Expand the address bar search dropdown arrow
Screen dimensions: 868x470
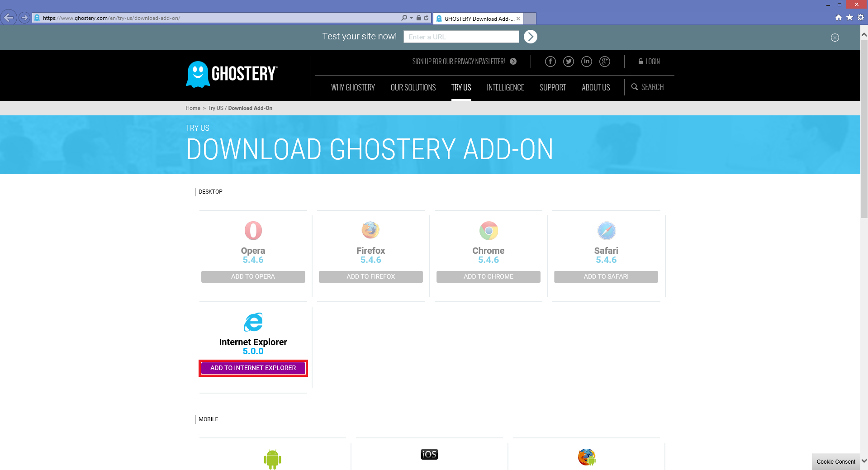411,18
